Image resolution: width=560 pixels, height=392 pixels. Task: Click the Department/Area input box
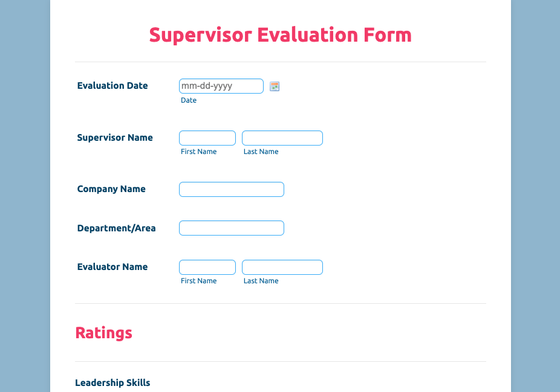(232, 228)
